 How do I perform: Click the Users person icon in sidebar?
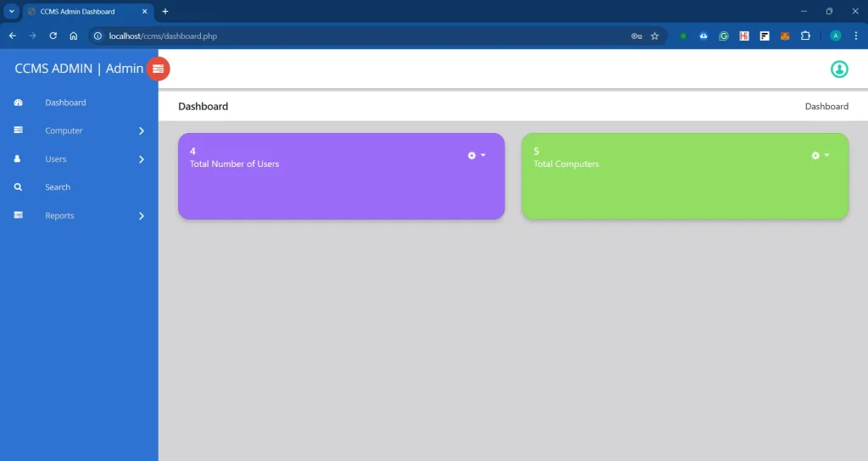[x=17, y=158]
